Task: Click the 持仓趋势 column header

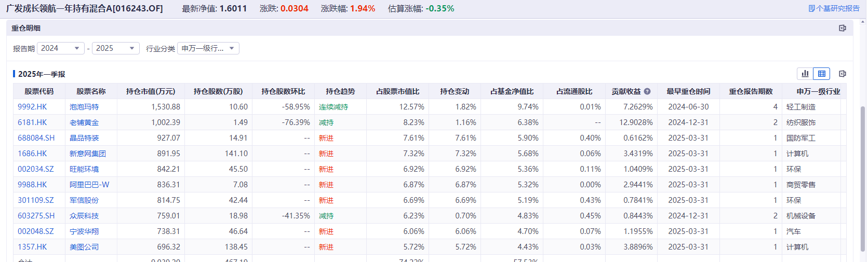Action: point(340,91)
